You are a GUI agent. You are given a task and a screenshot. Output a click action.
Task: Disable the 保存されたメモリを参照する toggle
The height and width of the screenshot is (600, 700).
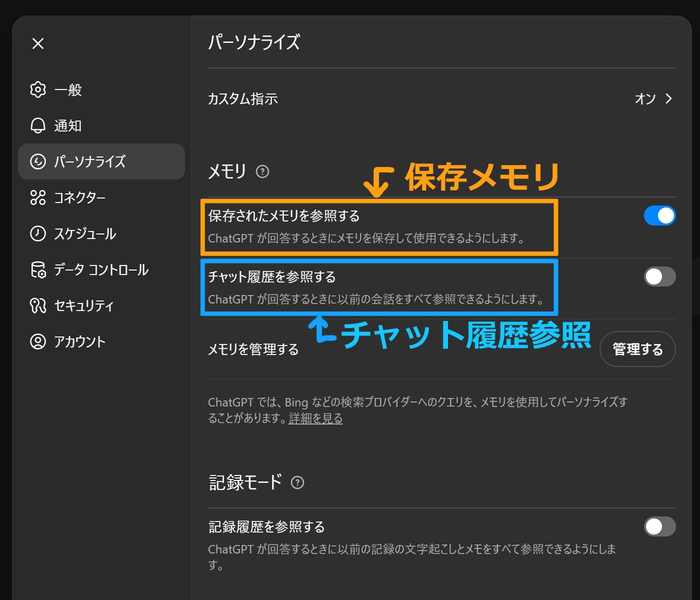(x=660, y=216)
